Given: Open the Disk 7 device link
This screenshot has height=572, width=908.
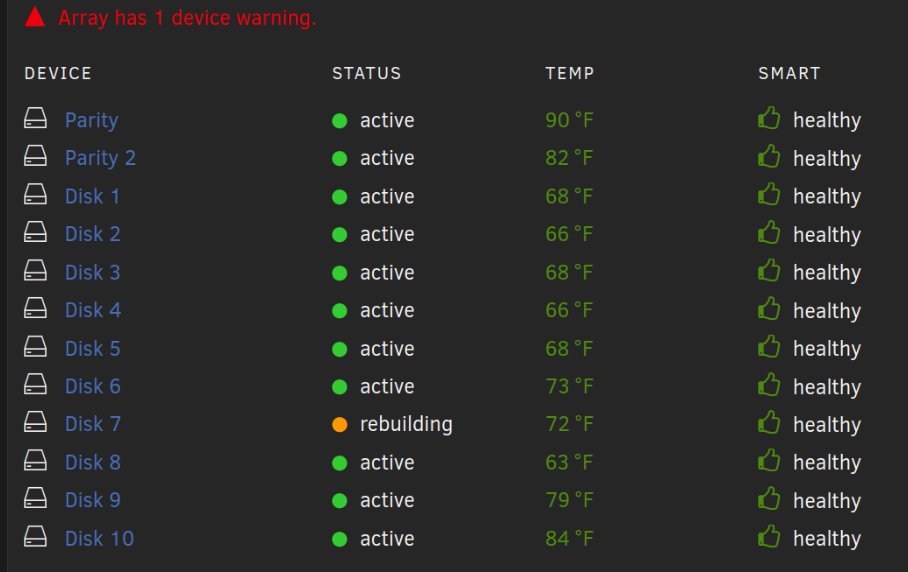Looking at the screenshot, I should [x=93, y=424].
